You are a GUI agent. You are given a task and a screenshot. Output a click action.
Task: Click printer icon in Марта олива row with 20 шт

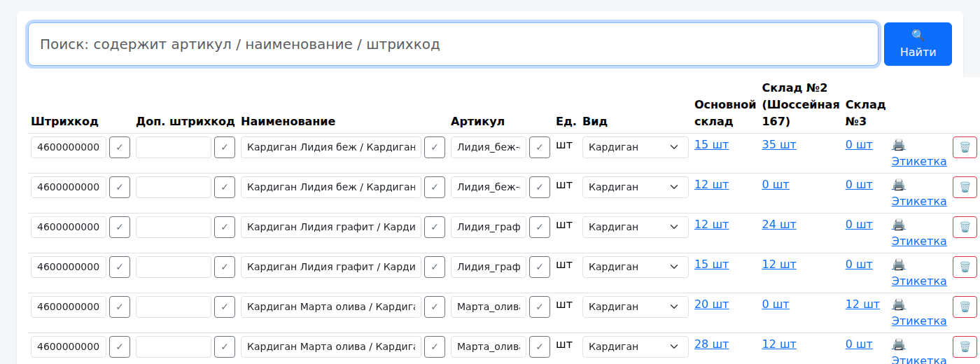pyautogui.click(x=899, y=304)
